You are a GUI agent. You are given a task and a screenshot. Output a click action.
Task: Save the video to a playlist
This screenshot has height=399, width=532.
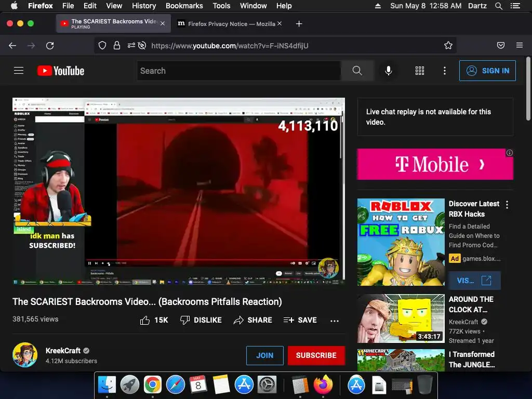click(300, 320)
